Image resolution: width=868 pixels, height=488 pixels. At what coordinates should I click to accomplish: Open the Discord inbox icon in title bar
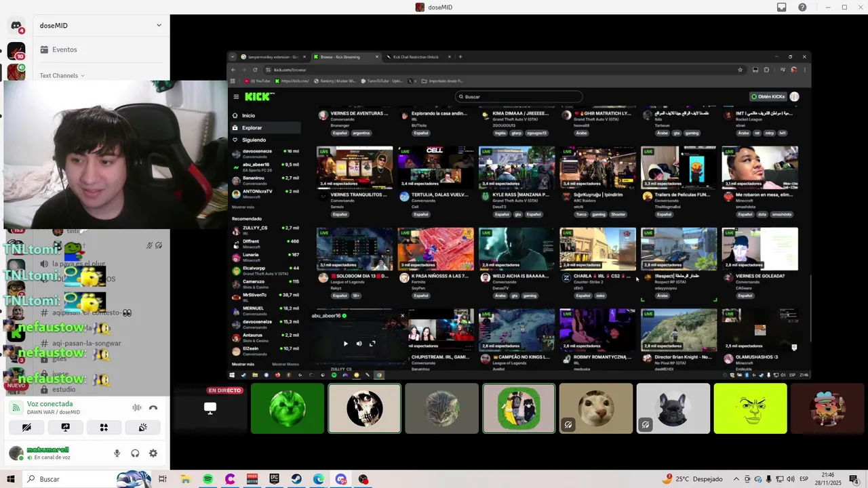pyautogui.click(x=782, y=7)
